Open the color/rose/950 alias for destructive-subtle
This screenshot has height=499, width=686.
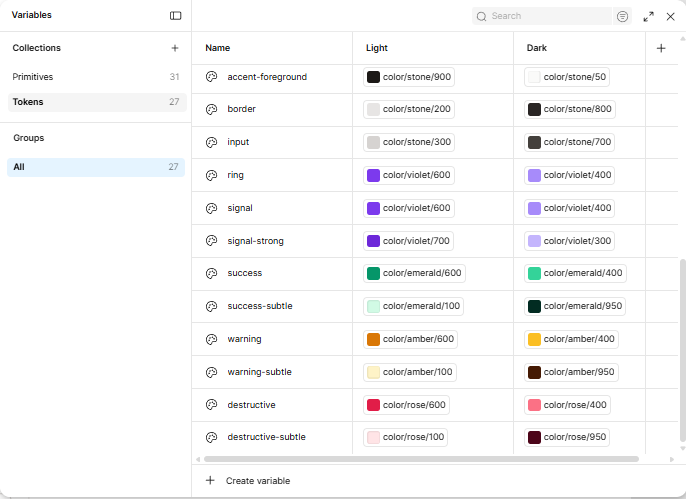567,437
